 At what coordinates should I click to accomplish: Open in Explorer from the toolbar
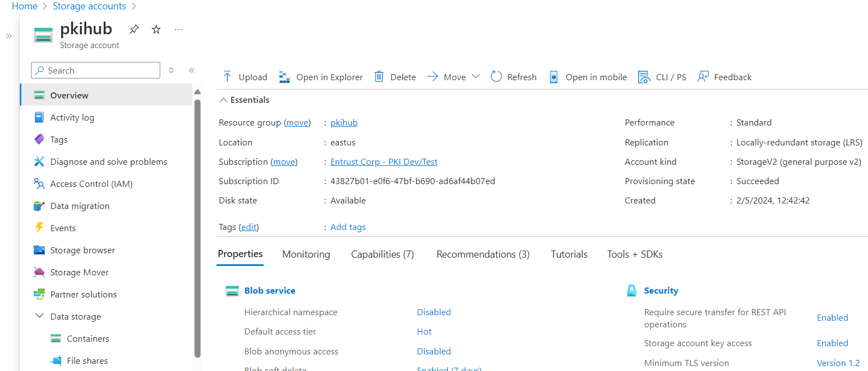pyautogui.click(x=321, y=77)
